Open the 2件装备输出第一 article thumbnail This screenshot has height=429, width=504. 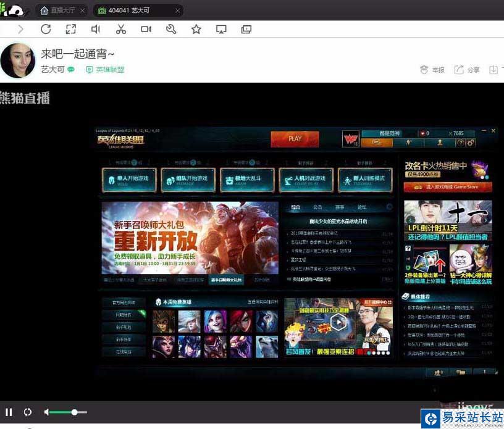(x=425, y=264)
